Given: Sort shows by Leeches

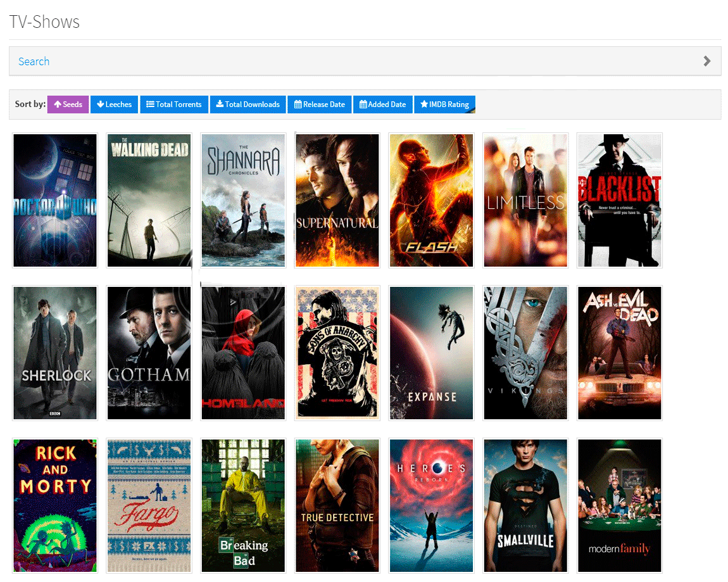Looking at the screenshot, I should pos(114,104).
